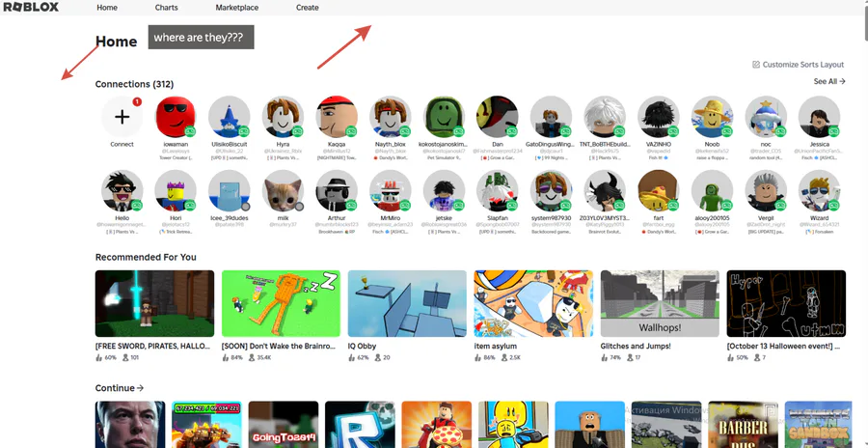Open the BARBER game thumbnail
This screenshot has height=448, width=868.
click(743, 425)
